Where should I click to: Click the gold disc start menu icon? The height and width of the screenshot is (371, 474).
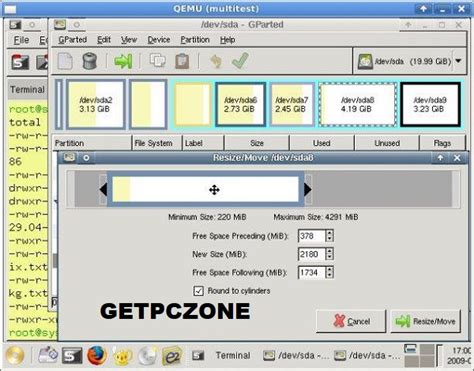[x=15, y=355]
